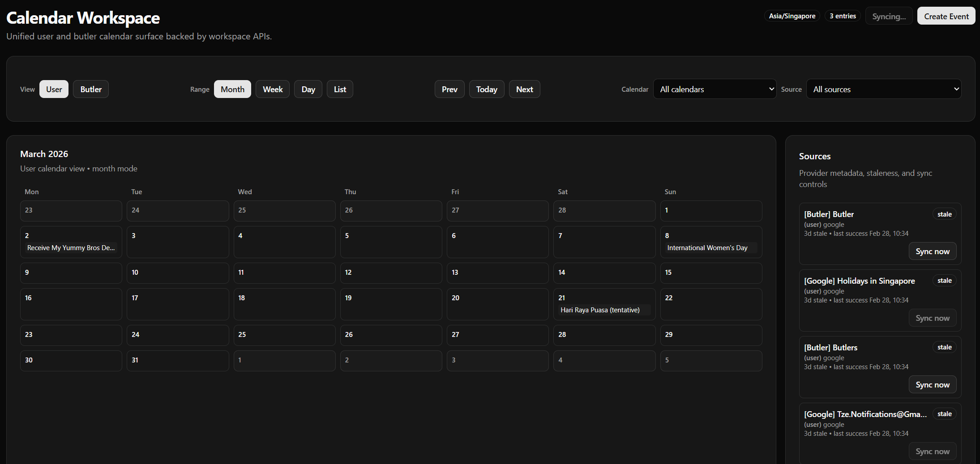Select March 18 day cell
This screenshot has width=980, height=464.
click(x=284, y=304)
